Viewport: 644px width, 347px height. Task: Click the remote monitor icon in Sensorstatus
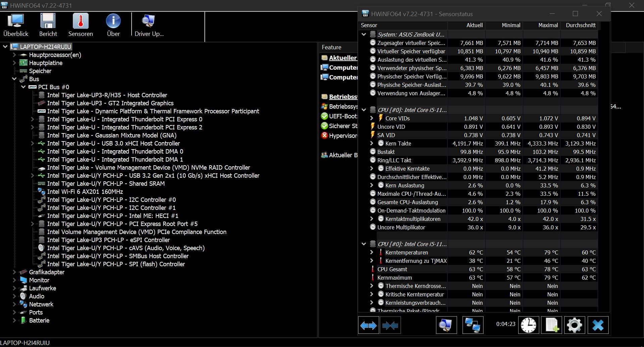point(446,325)
